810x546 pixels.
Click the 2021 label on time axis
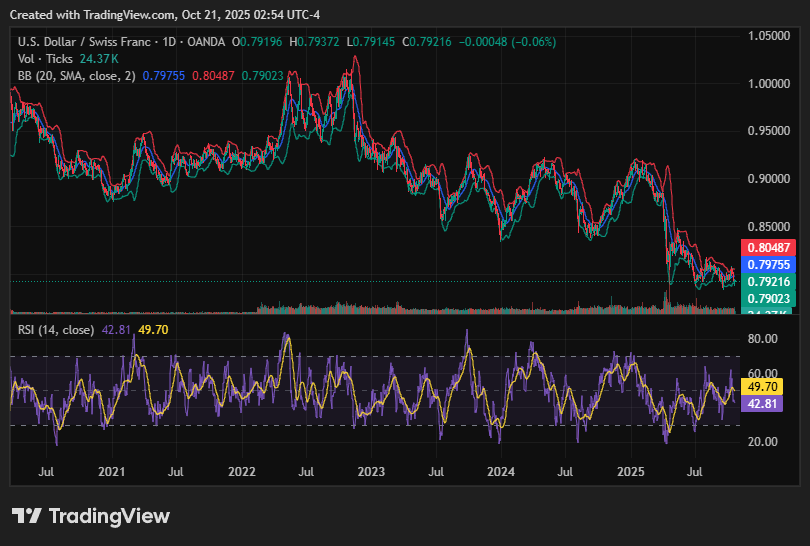coord(112,470)
